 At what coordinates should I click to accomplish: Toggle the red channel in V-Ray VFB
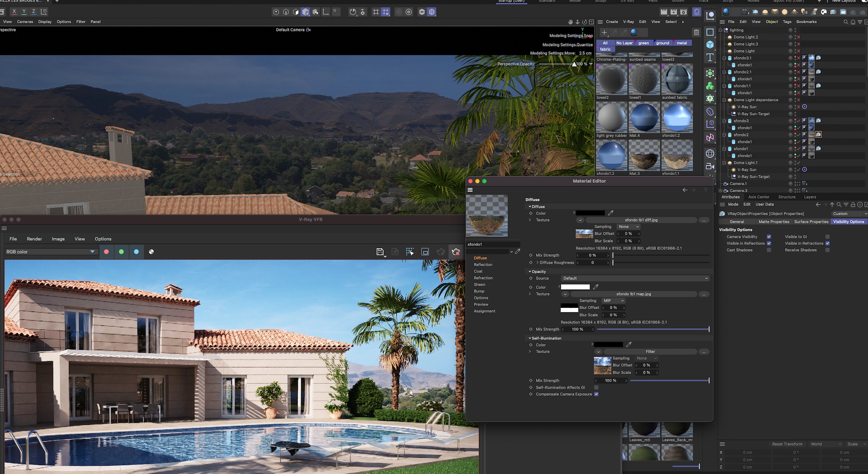coord(106,252)
